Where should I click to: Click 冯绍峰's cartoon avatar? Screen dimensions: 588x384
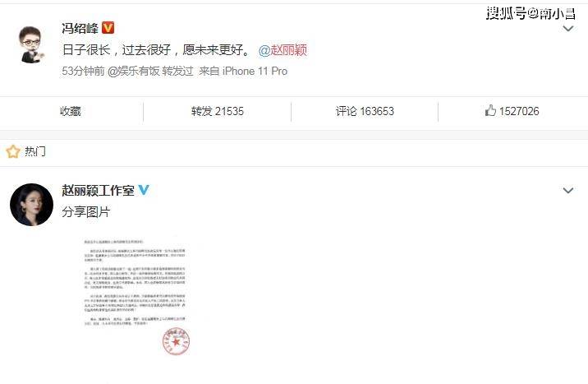31,44
